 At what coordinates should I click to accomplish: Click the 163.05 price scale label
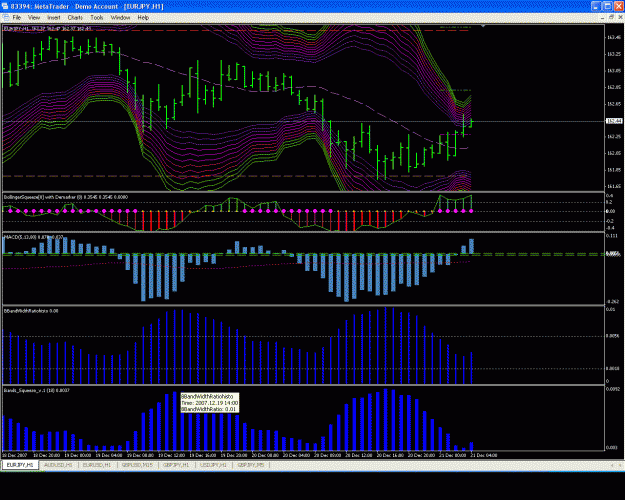pos(614,71)
